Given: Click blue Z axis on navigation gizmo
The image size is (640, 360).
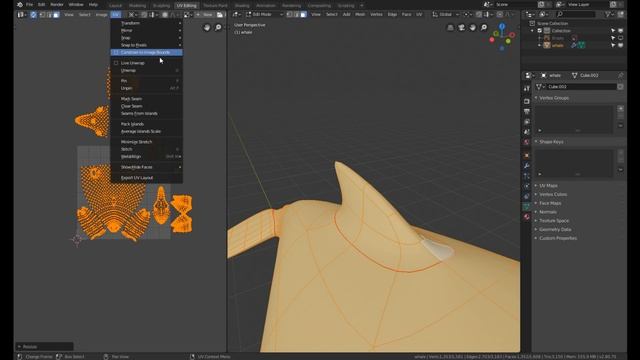Looking at the screenshot, I should (502, 26).
